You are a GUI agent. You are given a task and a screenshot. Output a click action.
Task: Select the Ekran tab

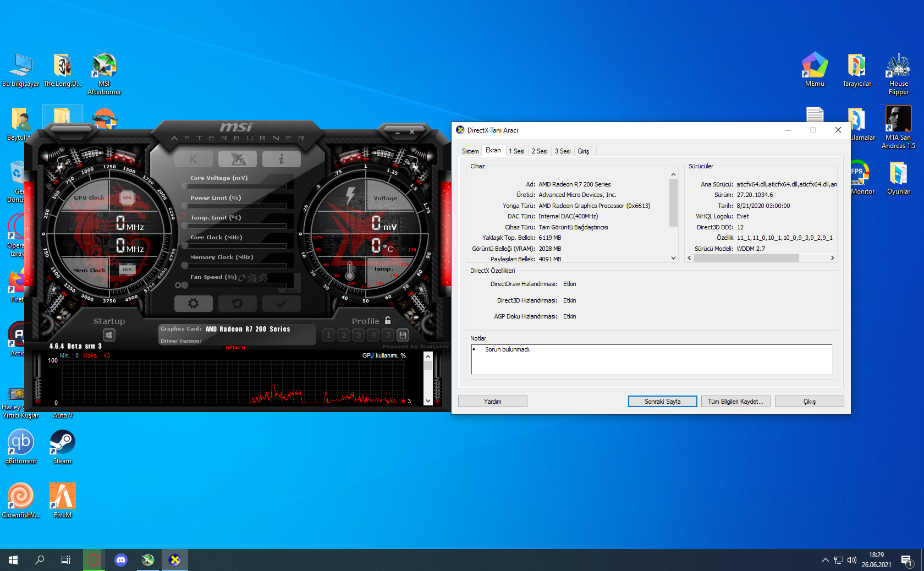coord(493,150)
